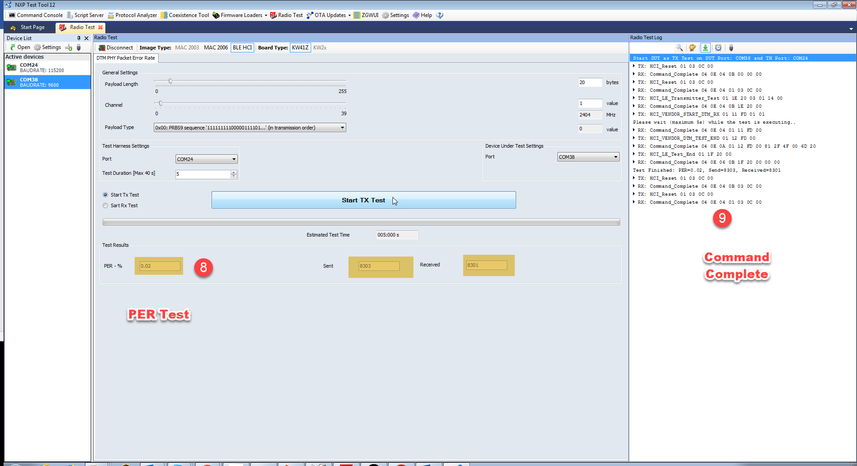Click the Disconnect button
Viewport: 857px width, 466px height.
point(116,48)
